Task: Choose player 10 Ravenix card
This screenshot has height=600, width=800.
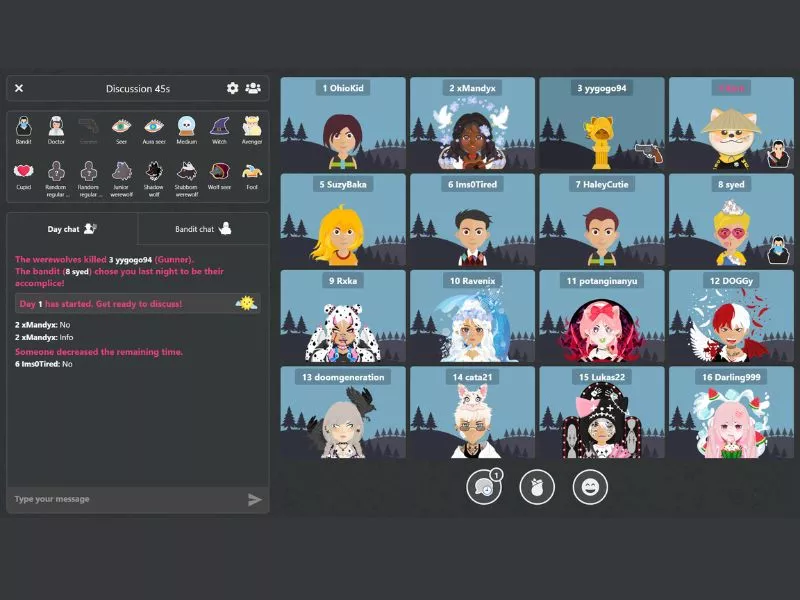Action: coord(472,316)
